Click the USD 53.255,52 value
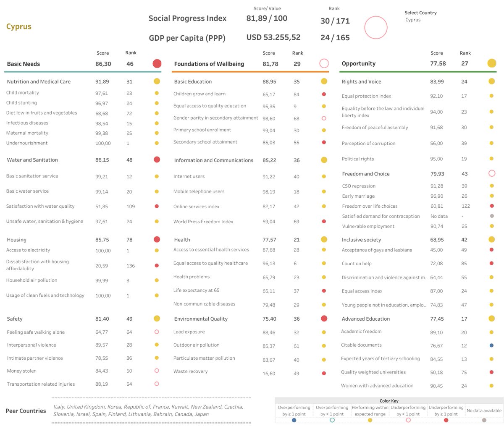The image size is (504, 426). pos(273,37)
